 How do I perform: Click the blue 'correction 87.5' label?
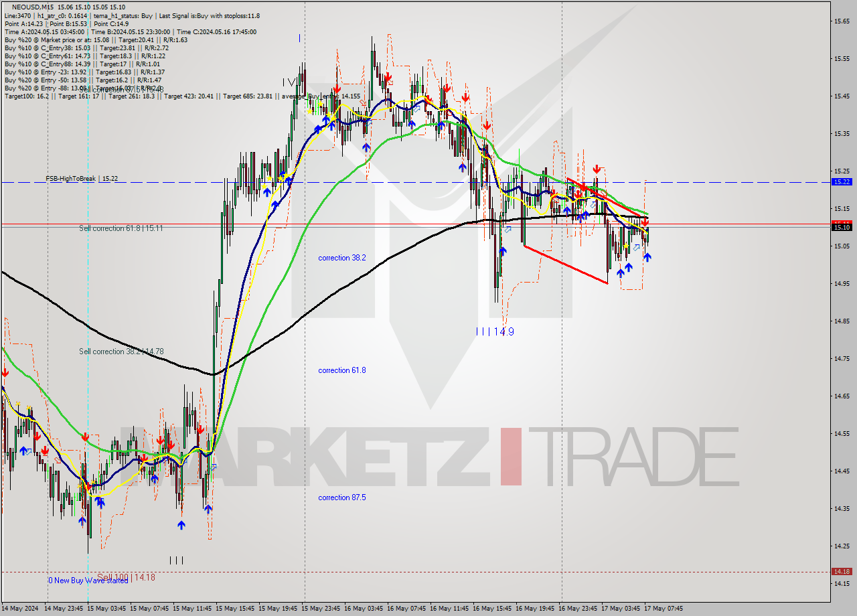coord(342,497)
